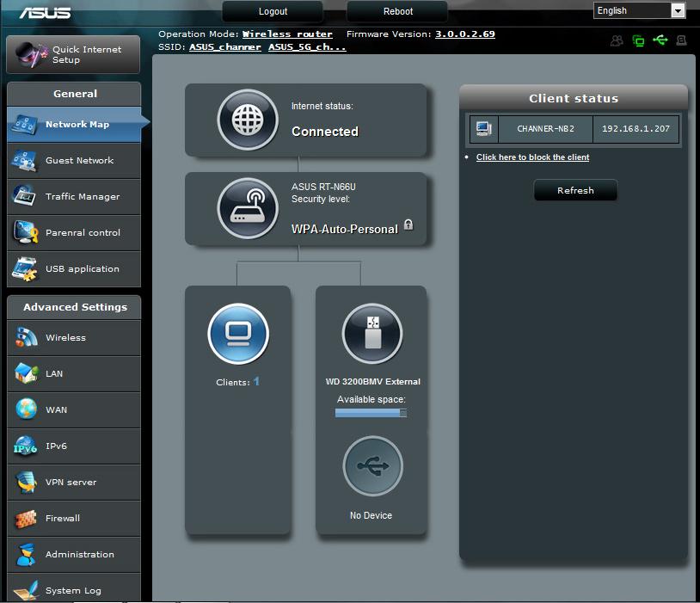
Task: Click the USB application sidebar icon
Action: 25,268
